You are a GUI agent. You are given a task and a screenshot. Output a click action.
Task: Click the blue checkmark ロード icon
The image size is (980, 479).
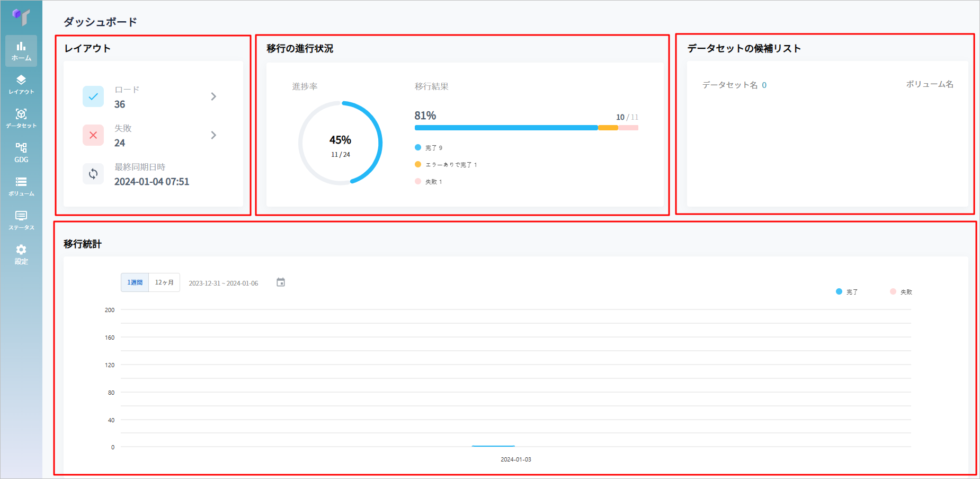tap(93, 96)
